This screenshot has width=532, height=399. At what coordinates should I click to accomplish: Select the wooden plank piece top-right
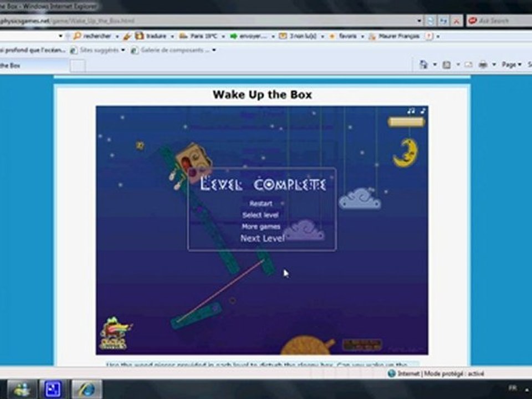point(406,122)
